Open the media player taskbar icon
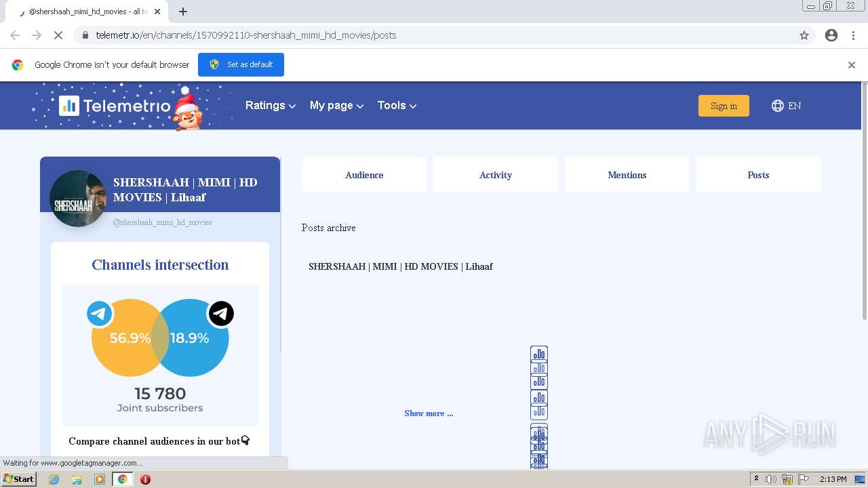 click(x=100, y=479)
